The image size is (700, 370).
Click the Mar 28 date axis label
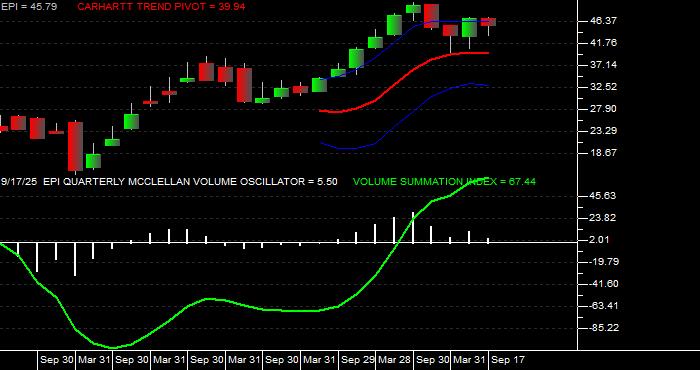tap(395, 360)
